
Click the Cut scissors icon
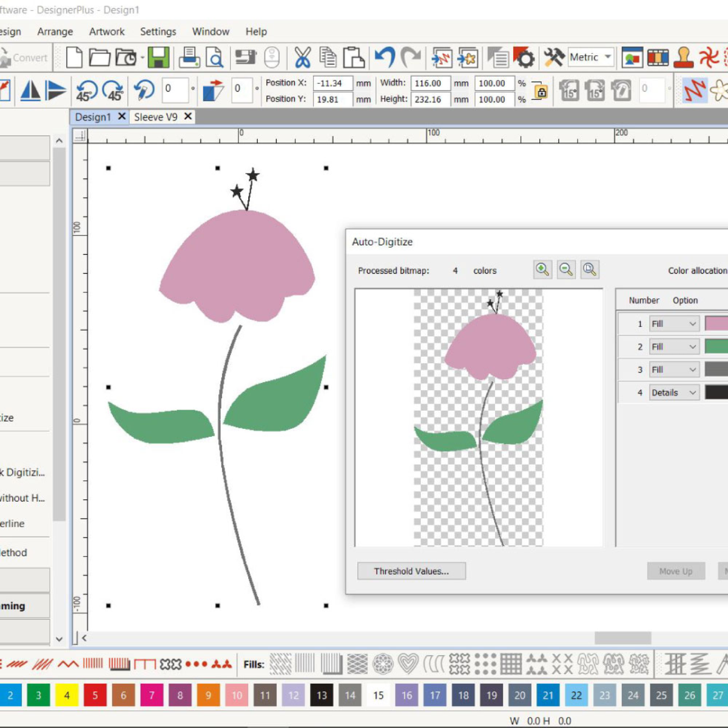pyautogui.click(x=302, y=58)
